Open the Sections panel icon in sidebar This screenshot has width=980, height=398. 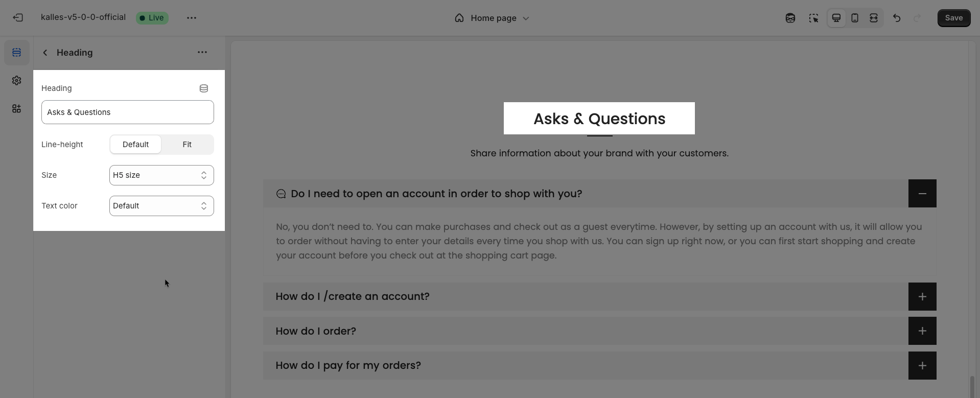[x=17, y=53]
